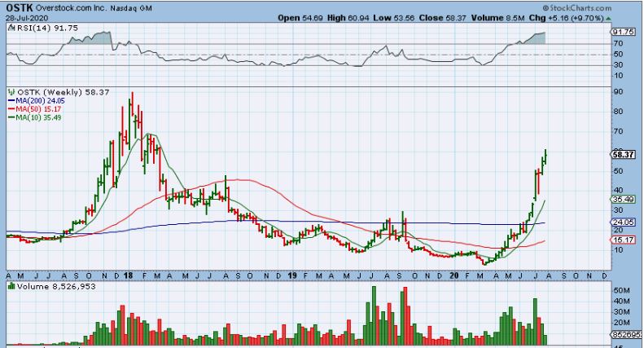Image resolution: width=644 pixels, height=348 pixels.
Task: Click the 35.49 green tag on price axis
Action: pos(624,200)
